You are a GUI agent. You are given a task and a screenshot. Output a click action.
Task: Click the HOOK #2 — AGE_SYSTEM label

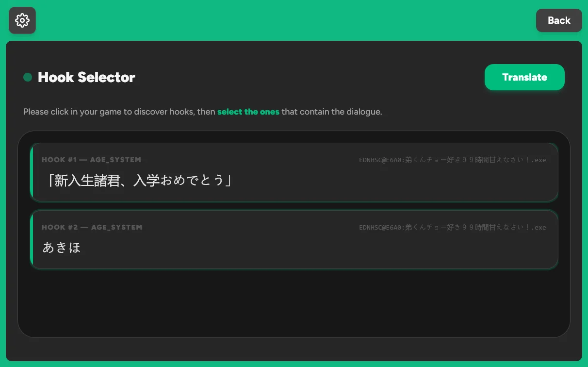pos(92,227)
